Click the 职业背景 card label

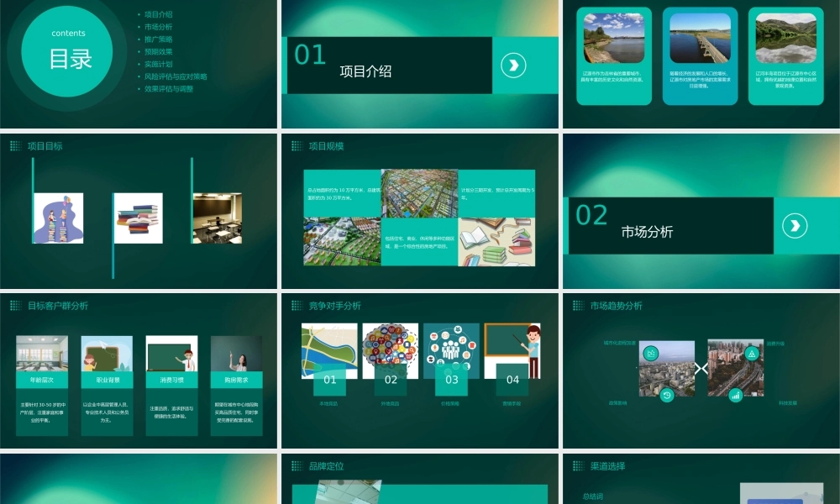(108, 380)
